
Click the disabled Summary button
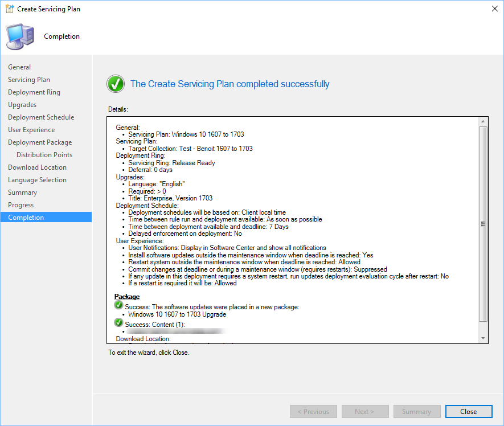[x=416, y=412]
